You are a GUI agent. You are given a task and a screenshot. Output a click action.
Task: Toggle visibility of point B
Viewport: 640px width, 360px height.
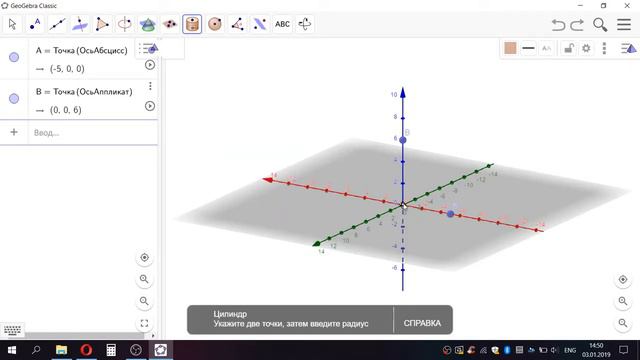(14, 98)
